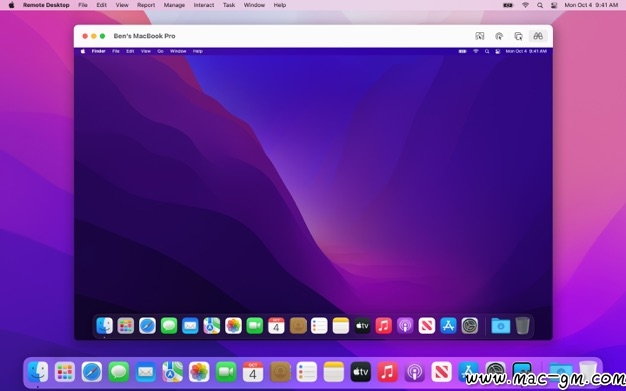Open Photos from the local bottom dock
The image size is (626, 391).
coord(199,372)
